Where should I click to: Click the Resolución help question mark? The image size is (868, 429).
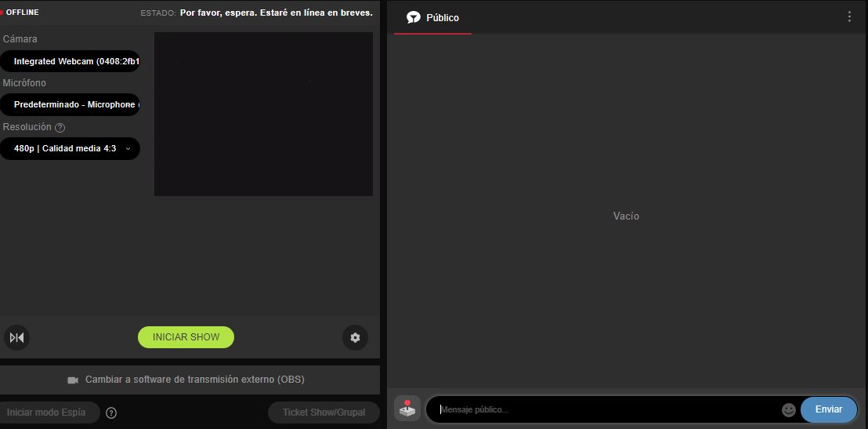[60, 128]
